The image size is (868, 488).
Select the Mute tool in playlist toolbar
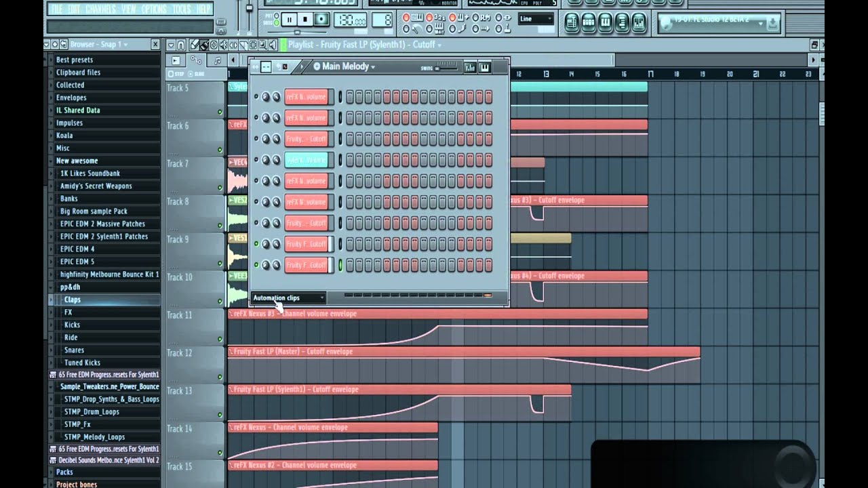point(223,45)
